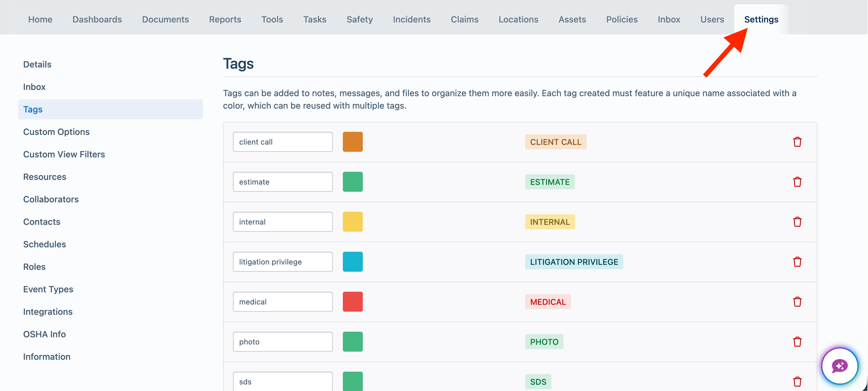Change the medical red color swatch
The height and width of the screenshot is (391, 868).
(353, 302)
